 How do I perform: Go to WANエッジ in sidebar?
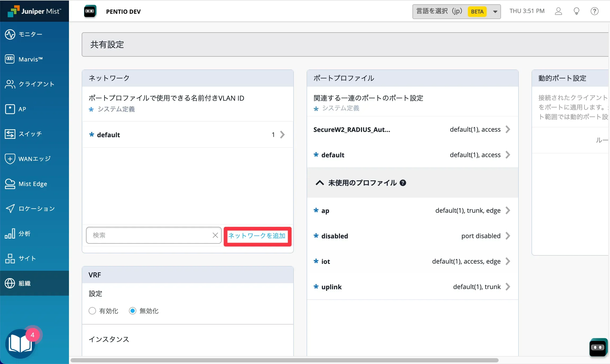34,159
